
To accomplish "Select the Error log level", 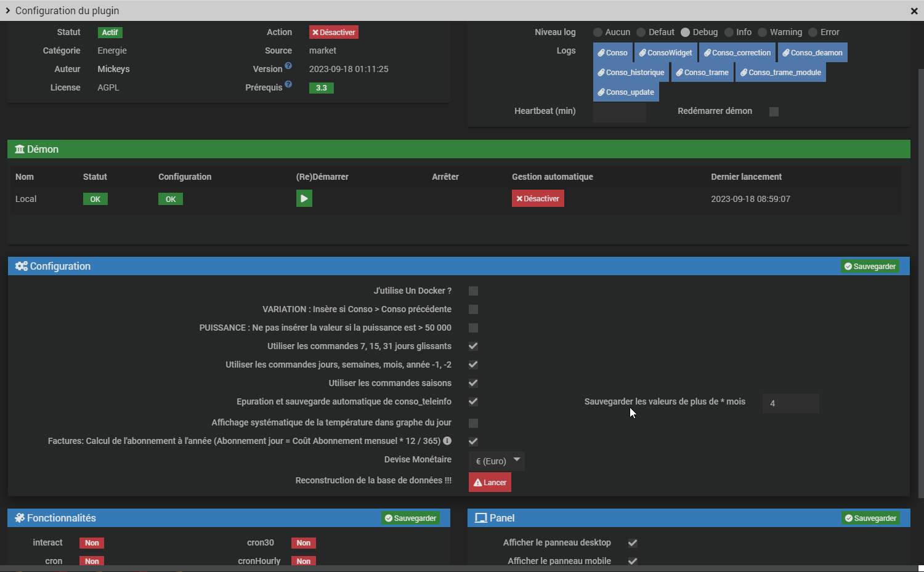I will 813,32.
